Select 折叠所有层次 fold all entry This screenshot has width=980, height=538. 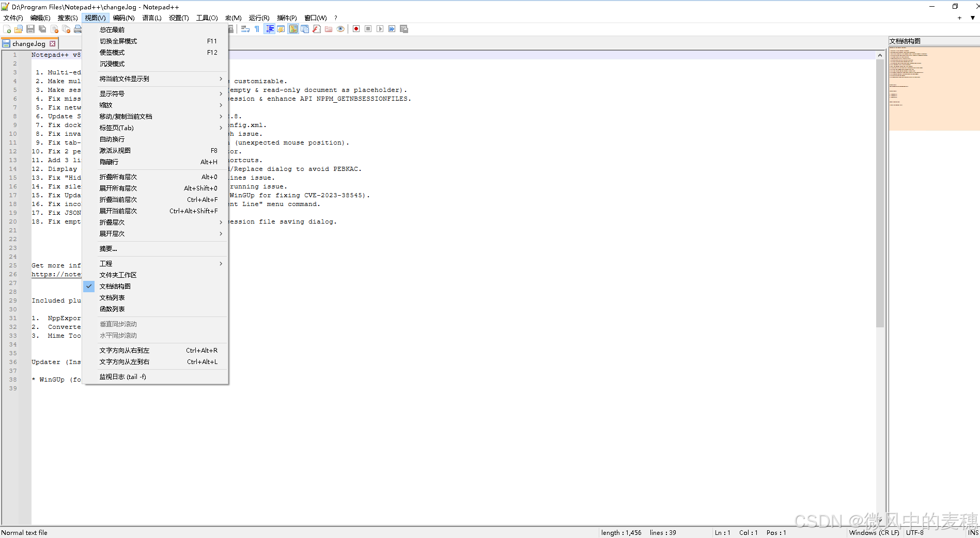155,177
